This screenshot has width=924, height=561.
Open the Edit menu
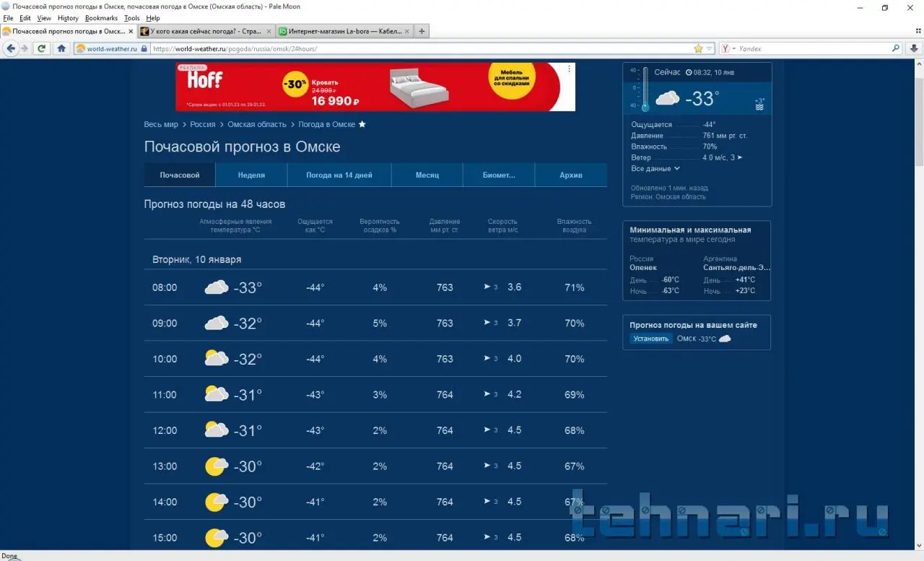25,18
